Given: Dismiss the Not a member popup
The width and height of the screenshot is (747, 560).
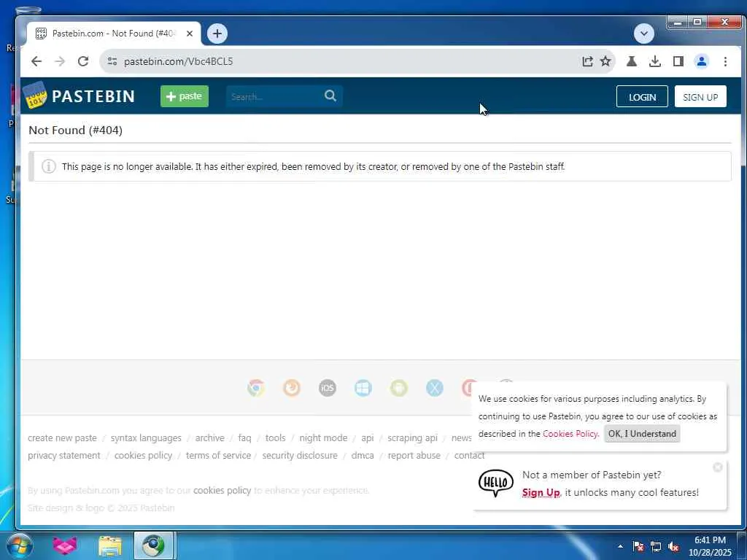Looking at the screenshot, I should tap(718, 467).
